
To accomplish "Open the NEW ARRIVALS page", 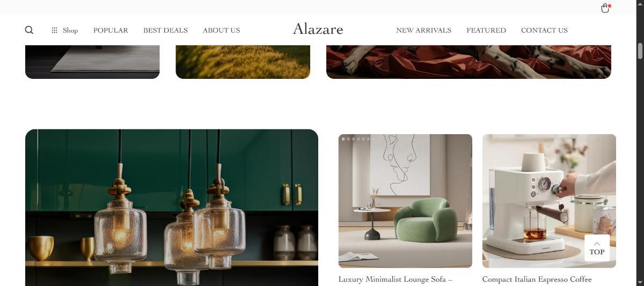I will point(423,31).
